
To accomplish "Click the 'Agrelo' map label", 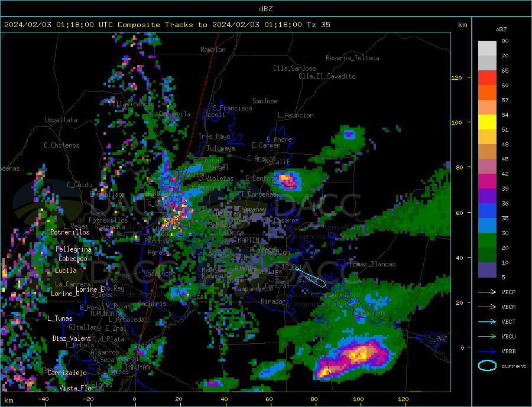I will click(158, 253).
